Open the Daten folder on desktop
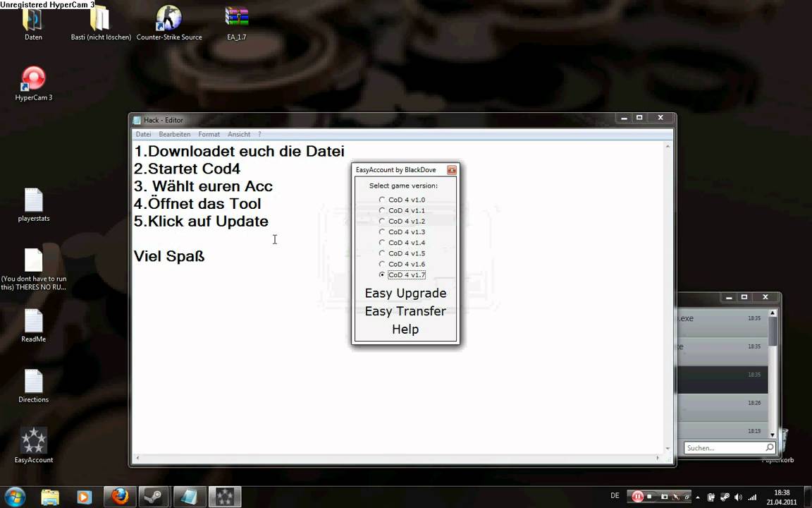This screenshot has height=508, width=812. coord(32,23)
